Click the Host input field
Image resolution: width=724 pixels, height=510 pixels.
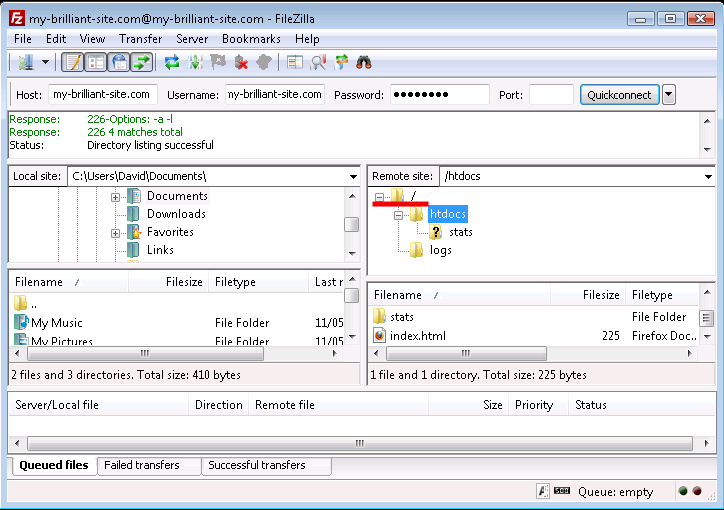tap(103, 95)
